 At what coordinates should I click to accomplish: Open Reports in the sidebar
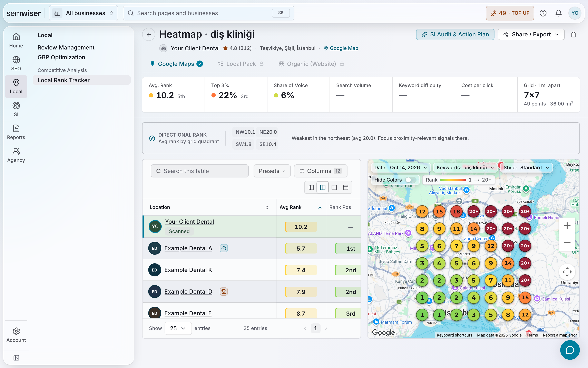[x=16, y=132]
